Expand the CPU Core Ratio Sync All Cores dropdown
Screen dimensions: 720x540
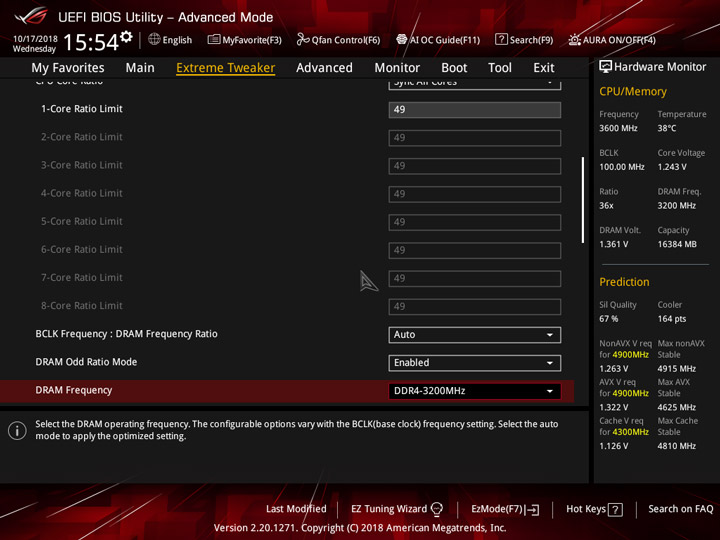tap(474, 84)
